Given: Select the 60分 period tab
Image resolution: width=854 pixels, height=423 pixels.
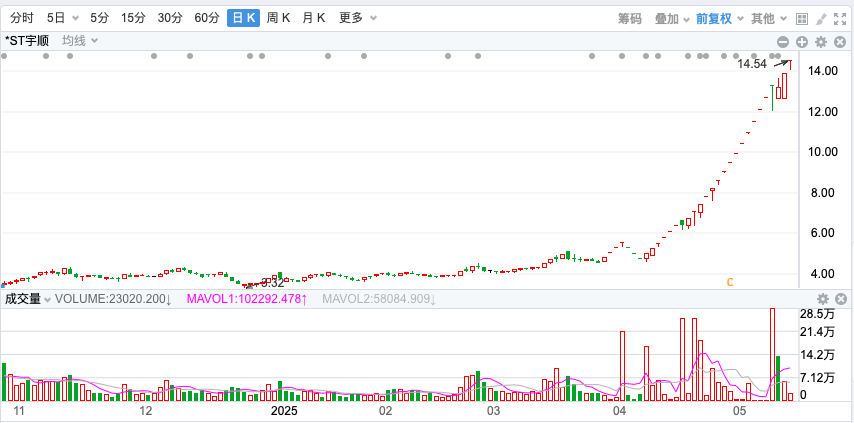Looking at the screenshot, I should (207, 18).
